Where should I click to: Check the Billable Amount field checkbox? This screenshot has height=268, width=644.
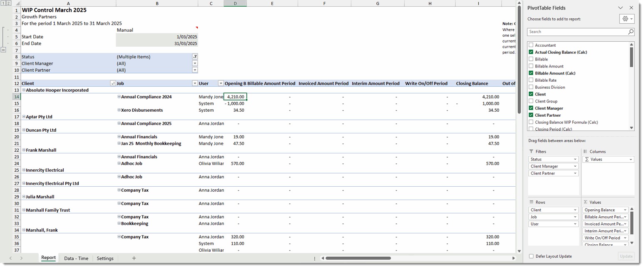(x=531, y=66)
